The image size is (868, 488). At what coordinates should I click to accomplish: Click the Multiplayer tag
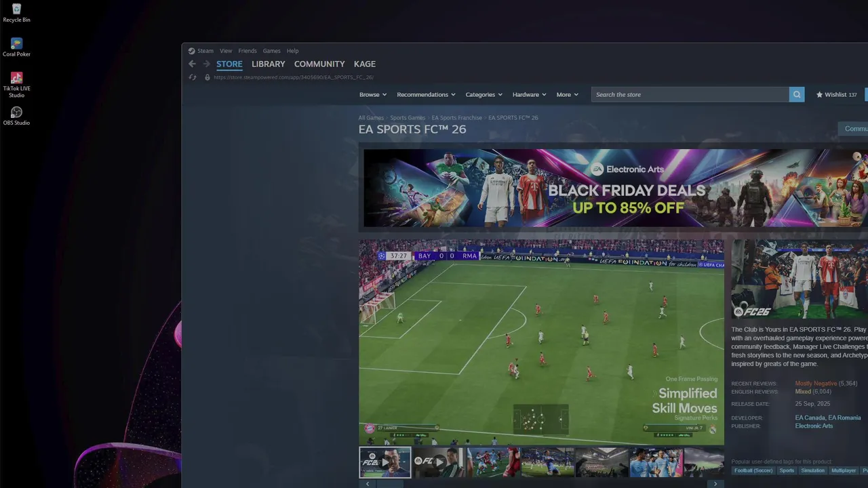point(844,470)
